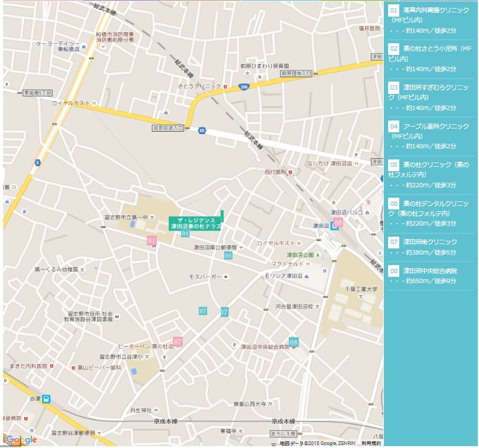Click the 谷津 station train icon
Image resolution: width=479 pixels, height=448 pixels.
[x=47, y=399]
